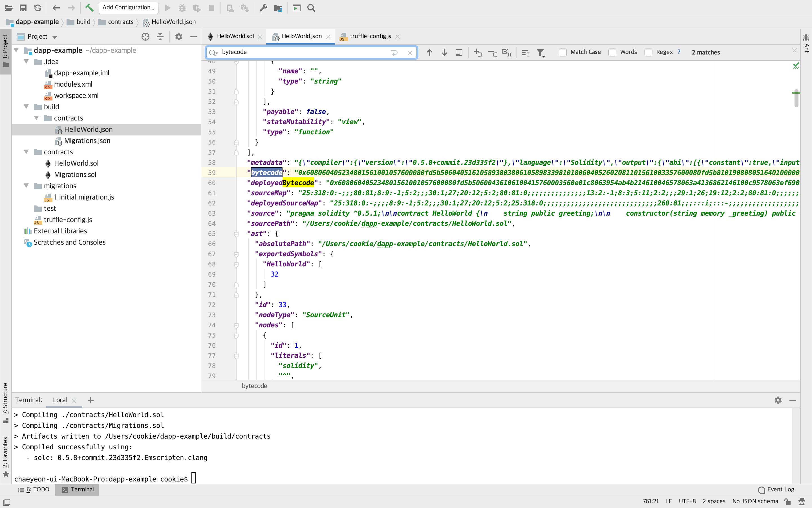Image resolution: width=812 pixels, height=508 pixels.
Task: Build project with the green hammer icon
Action: [89, 8]
